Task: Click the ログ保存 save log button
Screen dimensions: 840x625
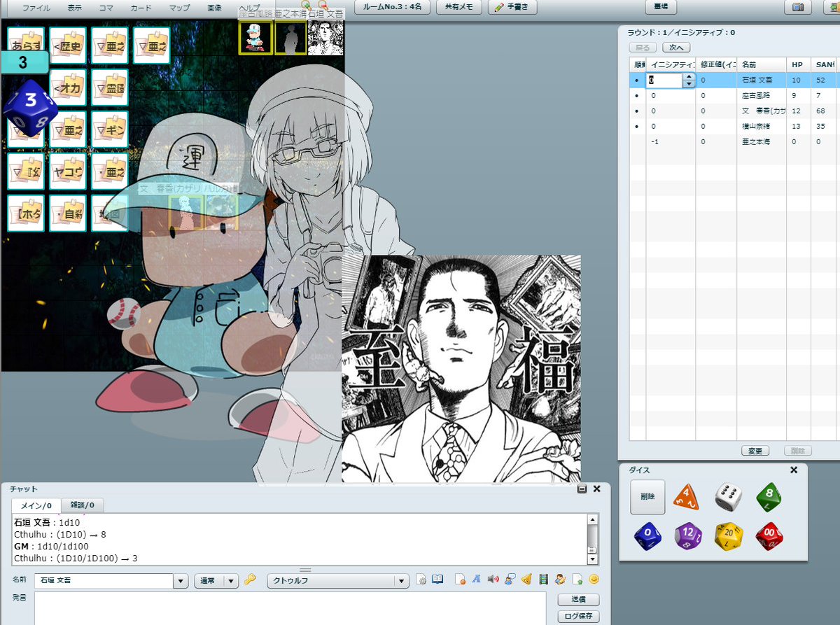Action: click(x=578, y=617)
